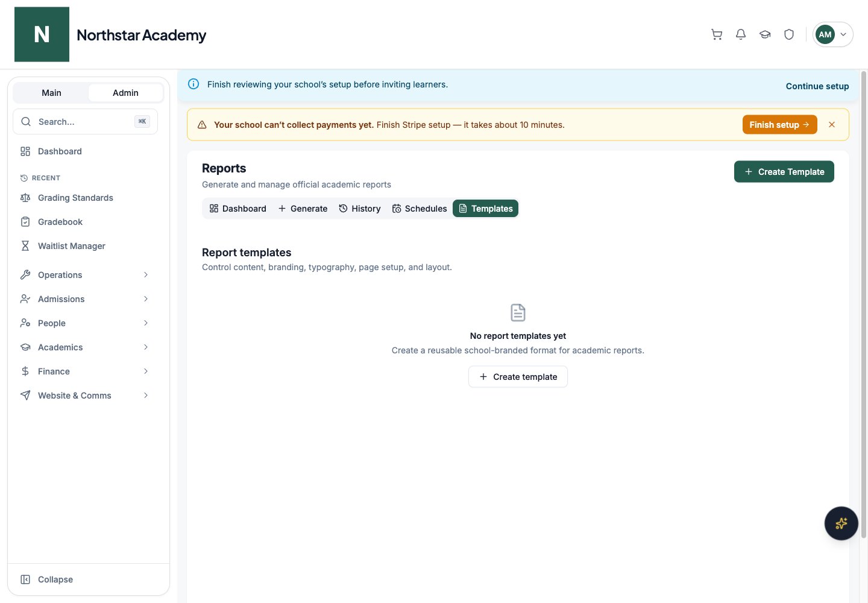Click the Report templates heading
Image resolution: width=868 pixels, height=603 pixels.
[x=247, y=253]
